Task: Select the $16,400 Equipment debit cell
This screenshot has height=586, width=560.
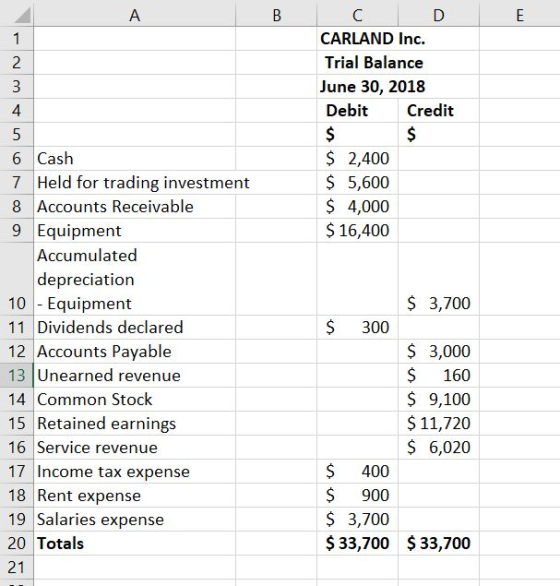Action: click(357, 231)
